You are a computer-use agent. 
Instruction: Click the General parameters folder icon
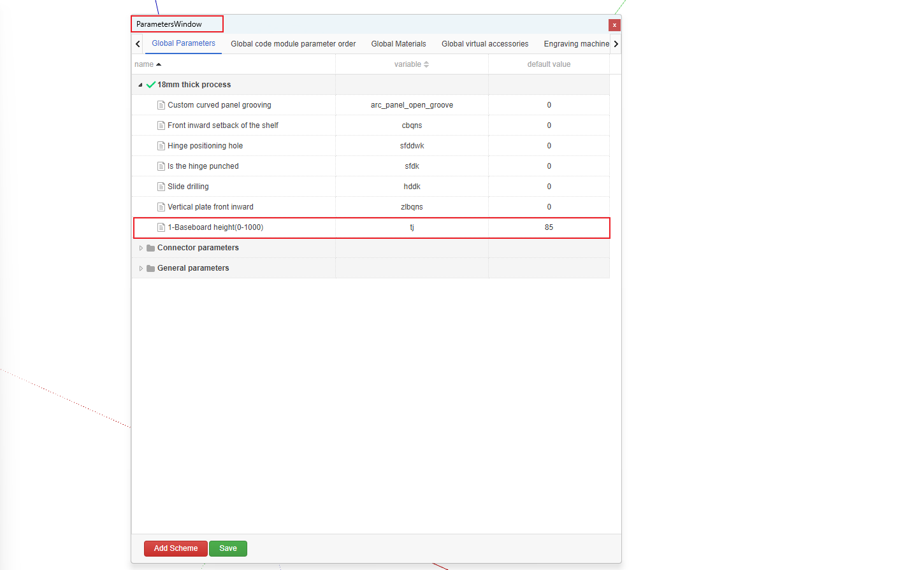click(151, 268)
